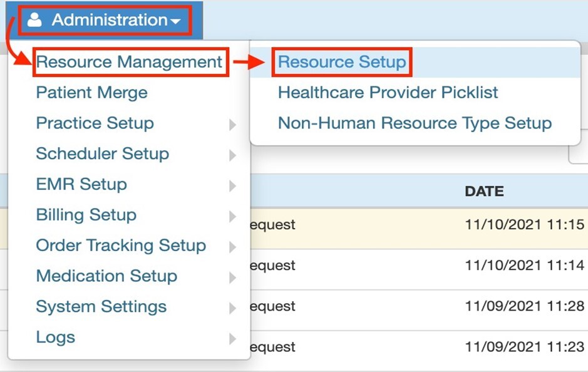Click the person icon beside Administration
Screen dimensions: 588x372
pyautogui.click(x=35, y=19)
